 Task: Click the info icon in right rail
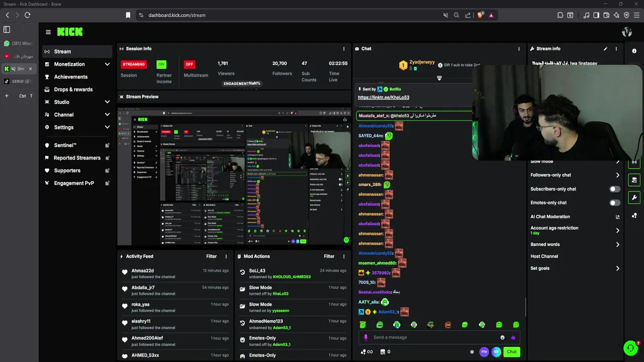click(634, 51)
